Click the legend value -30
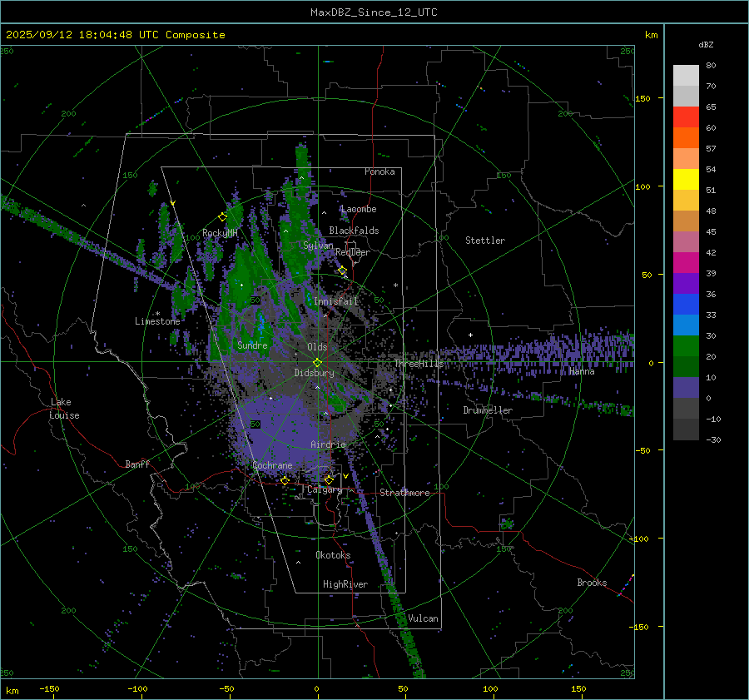749x700 pixels. click(714, 440)
